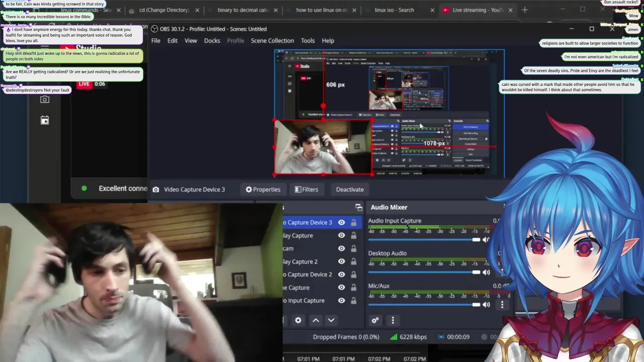
Task: Switch to 'how to use linux' browser tab
Action: tap(322, 10)
